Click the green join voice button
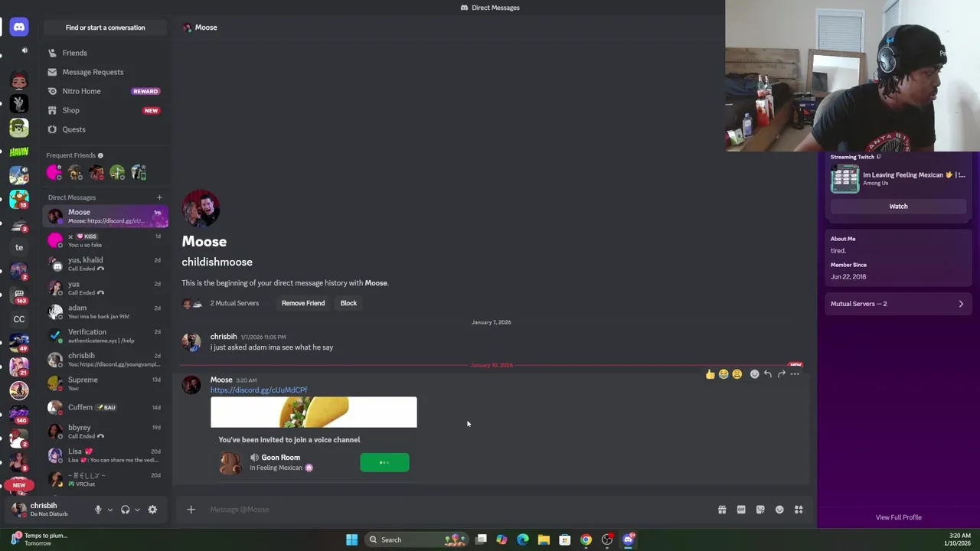 [x=384, y=462]
